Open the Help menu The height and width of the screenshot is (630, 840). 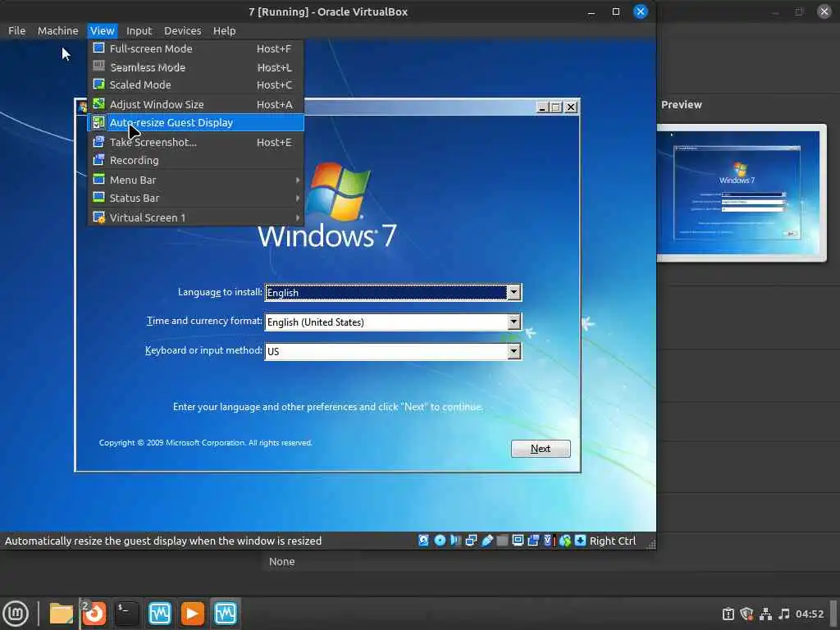(225, 30)
